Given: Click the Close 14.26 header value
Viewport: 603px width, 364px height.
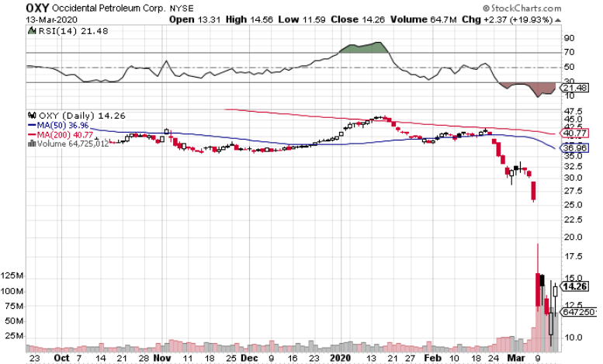Looking at the screenshot, I should (358, 19).
